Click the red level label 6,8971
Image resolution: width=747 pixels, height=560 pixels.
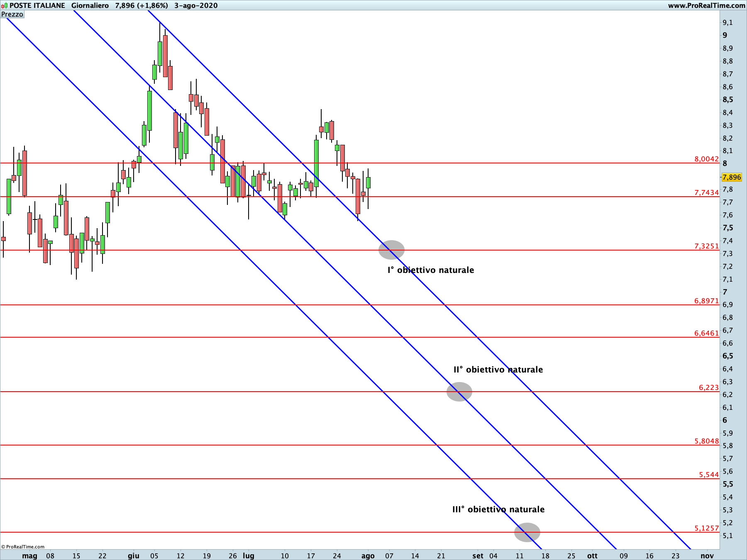706,301
